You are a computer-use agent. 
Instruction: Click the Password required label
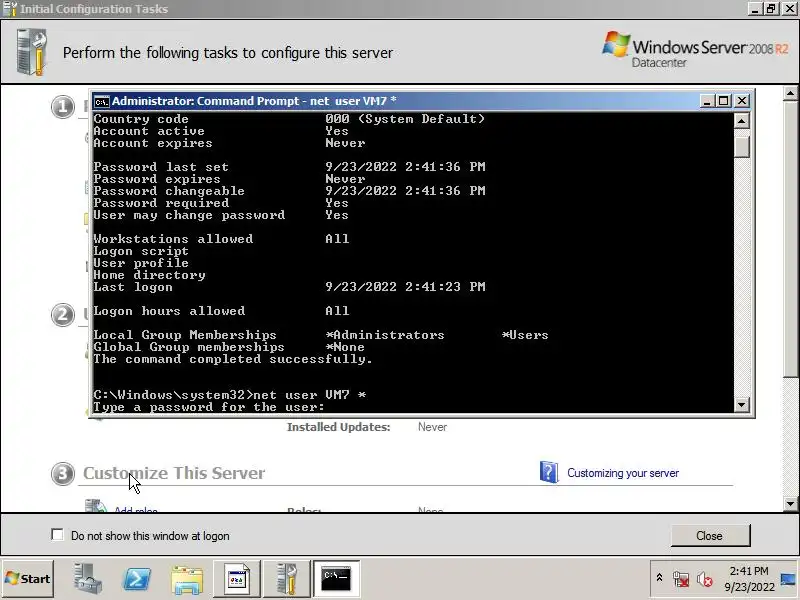[161, 203]
